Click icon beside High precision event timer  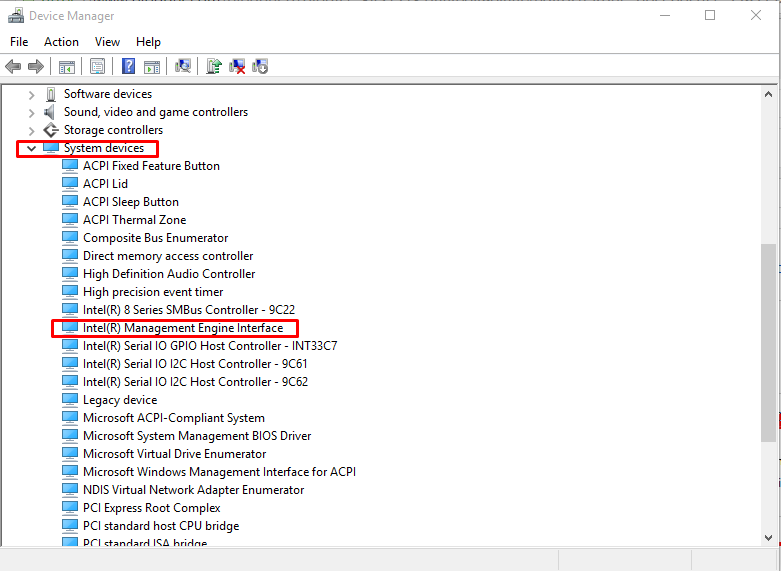click(x=70, y=291)
